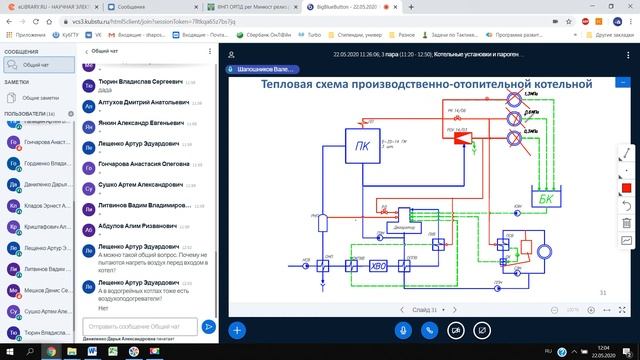
Task: Select user Тюрин Владисла... in the user list
Action: pos(39,333)
